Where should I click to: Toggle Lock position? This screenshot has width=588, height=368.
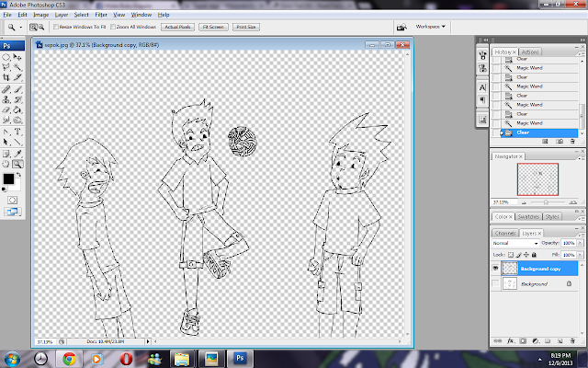point(526,255)
